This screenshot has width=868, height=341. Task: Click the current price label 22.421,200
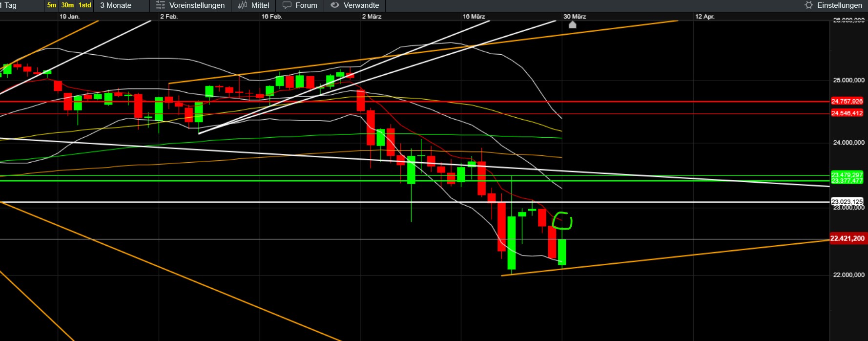click(x=847, y=238)
